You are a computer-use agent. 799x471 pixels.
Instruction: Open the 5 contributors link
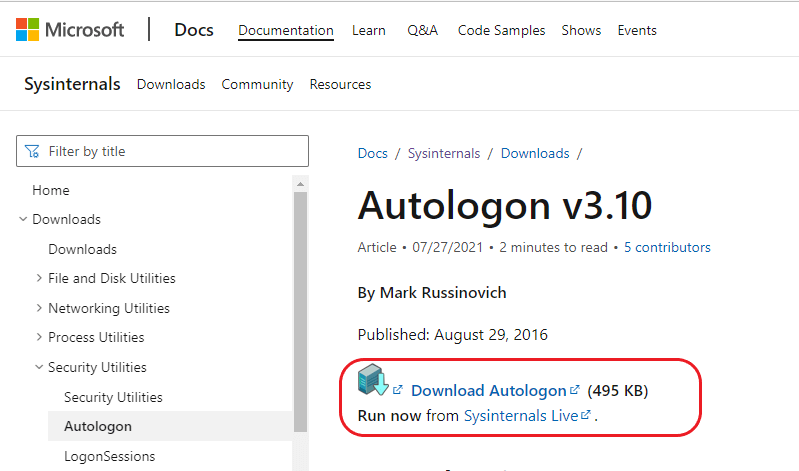click(x=667, y=247)
